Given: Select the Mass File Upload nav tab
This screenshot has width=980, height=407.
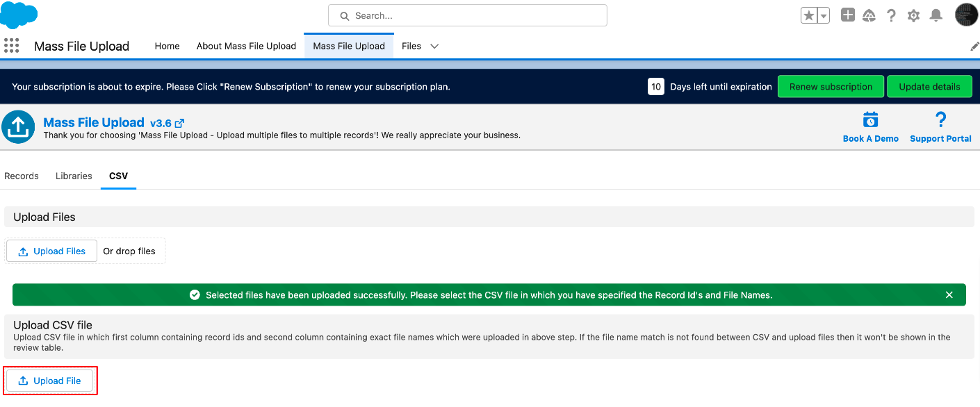Looking at the screenshot, I should 349,46.
